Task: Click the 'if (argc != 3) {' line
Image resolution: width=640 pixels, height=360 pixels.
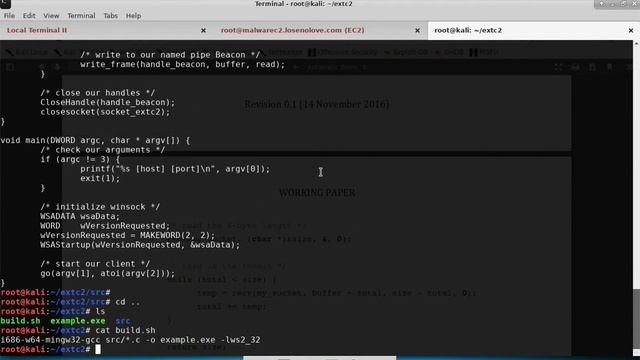Action: [x=80, y=159]
